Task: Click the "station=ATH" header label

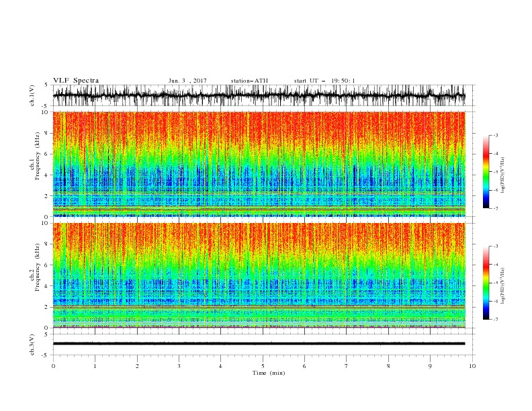Action: (249, 81)
